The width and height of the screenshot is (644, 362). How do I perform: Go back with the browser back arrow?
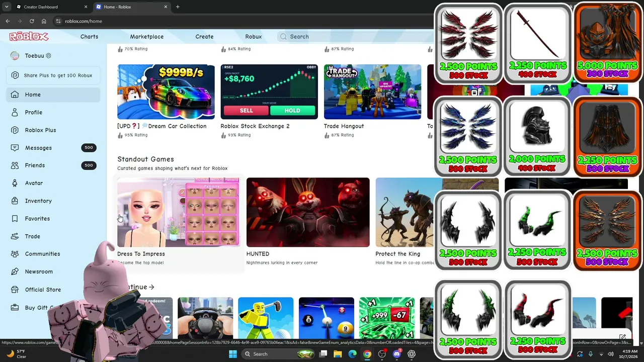(8, 21)
